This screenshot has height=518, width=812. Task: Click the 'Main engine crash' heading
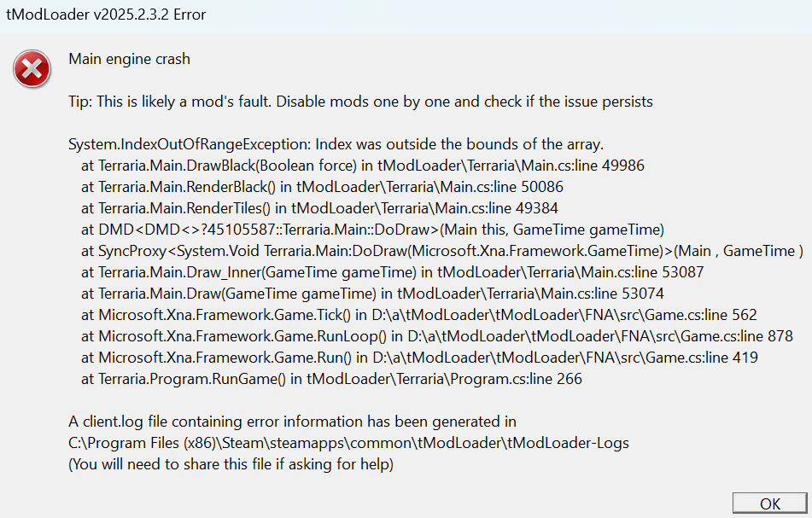tap(130, 59)
